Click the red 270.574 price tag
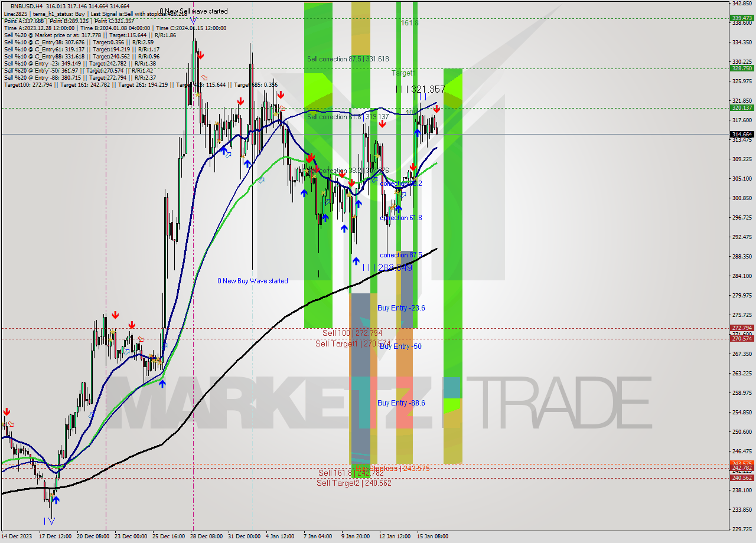 tap(742, 339)
